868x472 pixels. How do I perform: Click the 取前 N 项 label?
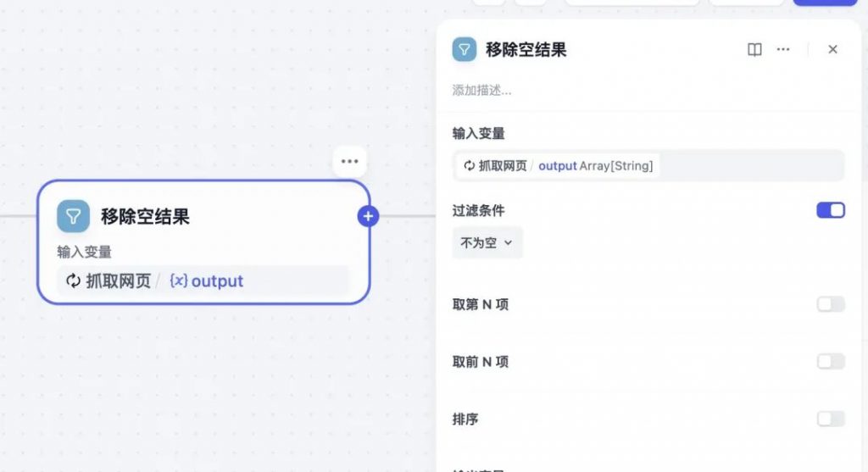(x=480, y=361)
